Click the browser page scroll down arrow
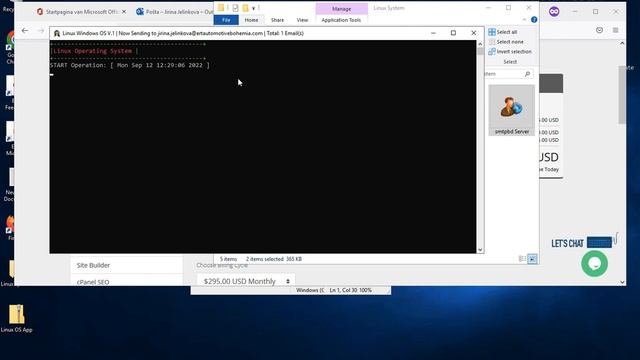The height and width of the screenshot is (360, 640). [622, 282]
